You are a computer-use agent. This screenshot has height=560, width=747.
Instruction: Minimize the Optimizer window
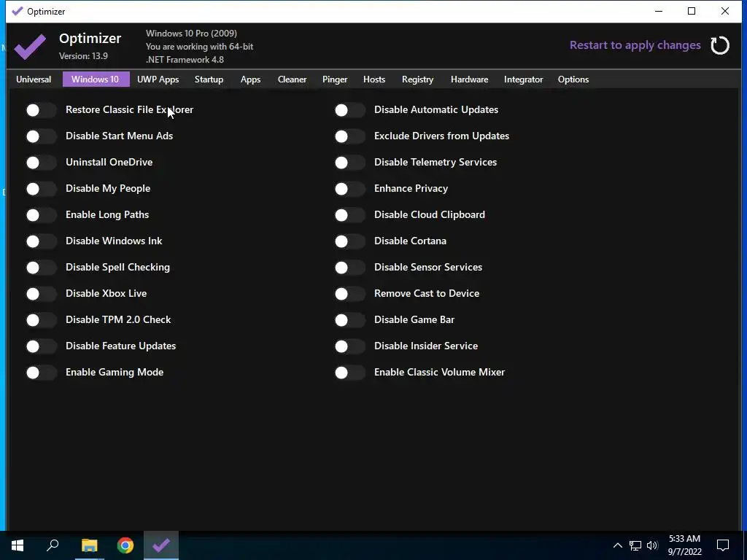(659, 11)
